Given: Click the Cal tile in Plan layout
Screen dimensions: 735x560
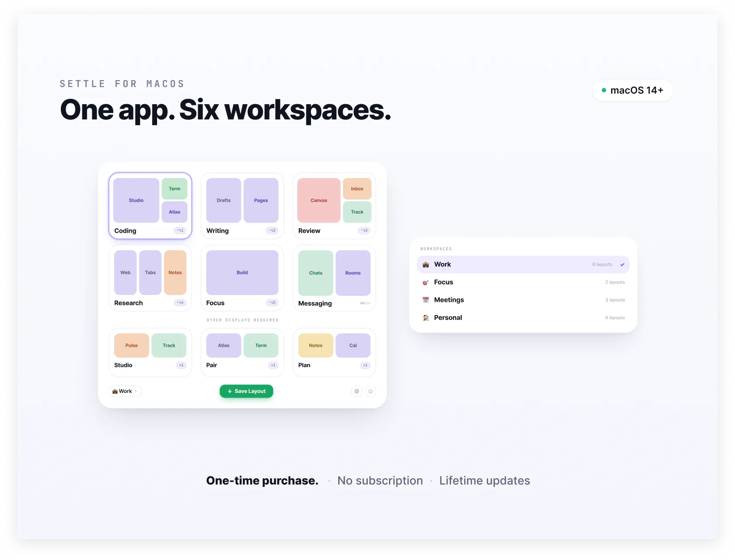Looking at the screenshot, I should 353,346.
